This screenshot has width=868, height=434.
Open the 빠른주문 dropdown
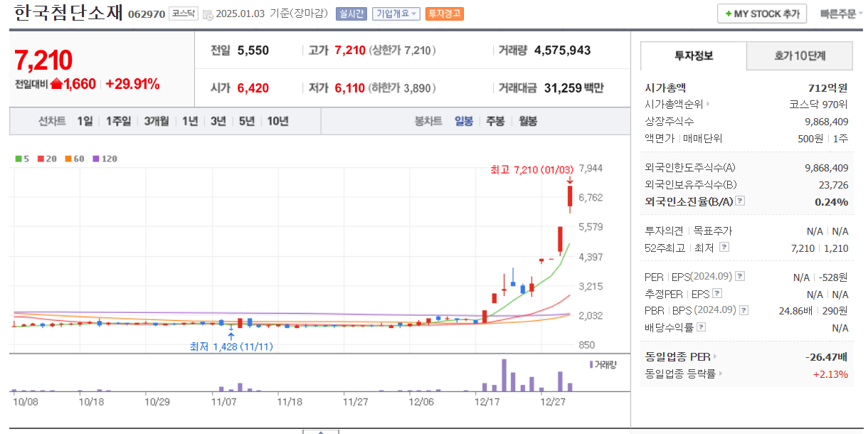click(x=842, y=14)
